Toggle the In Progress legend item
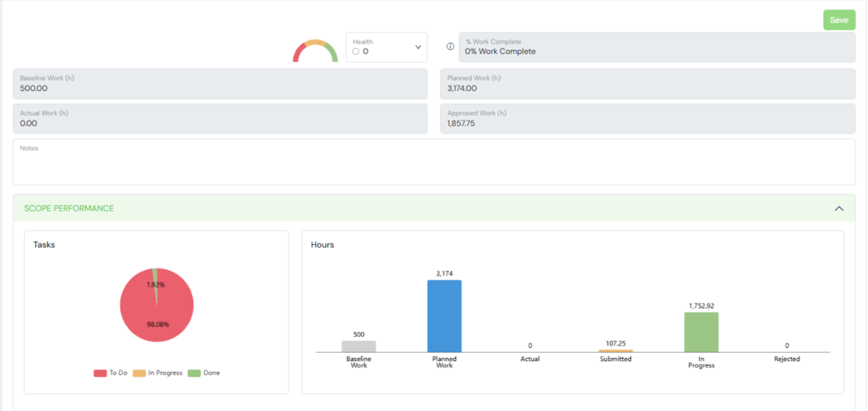The image size is (868, 411). pyautogui.click(x=158, y=373)
